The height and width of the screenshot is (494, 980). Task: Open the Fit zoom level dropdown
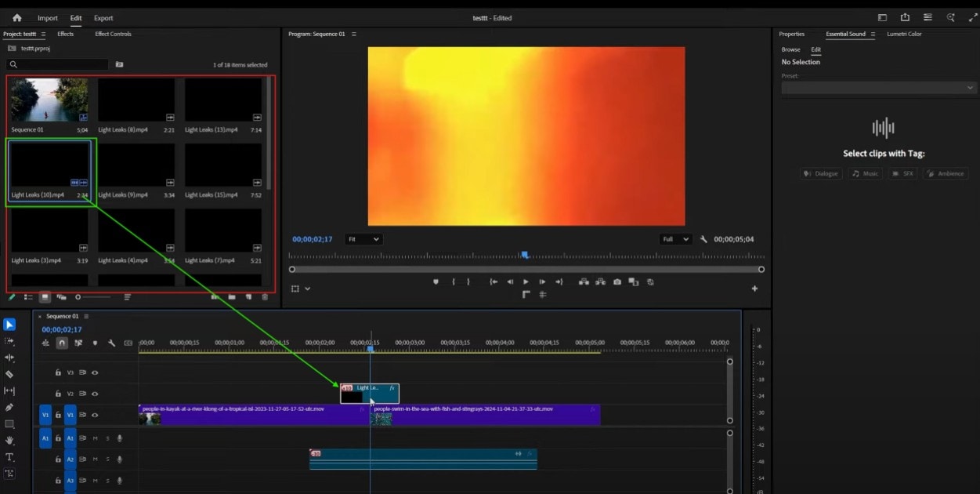click(363, 239)
